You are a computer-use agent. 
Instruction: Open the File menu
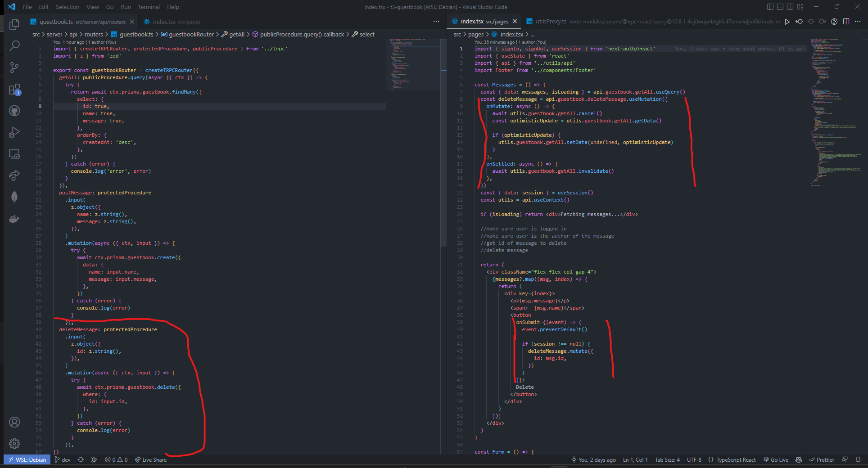27,7
